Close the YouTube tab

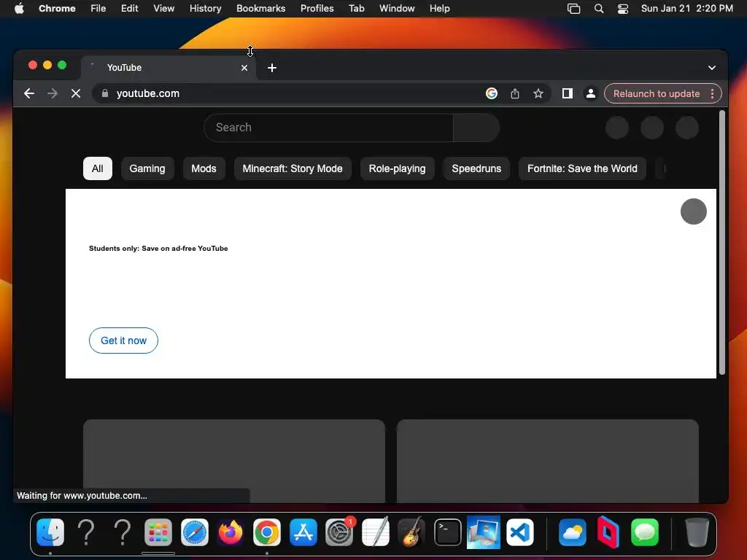point(244,68)
